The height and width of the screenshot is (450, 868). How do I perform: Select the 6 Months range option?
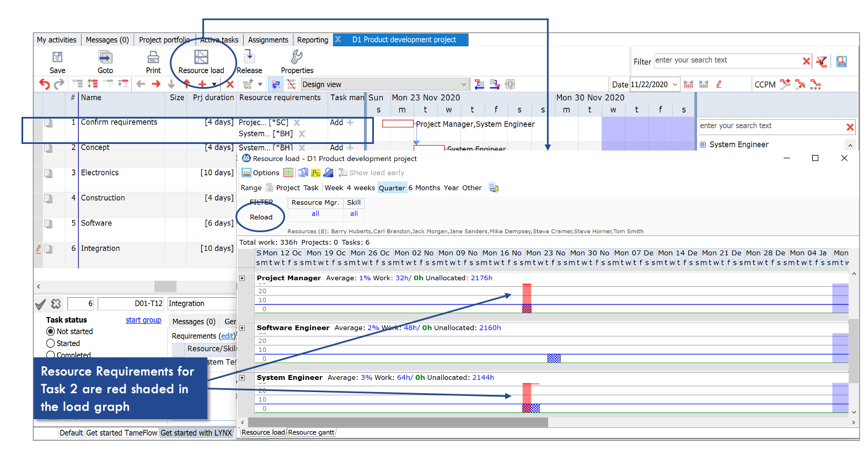(x=425, y=188)
